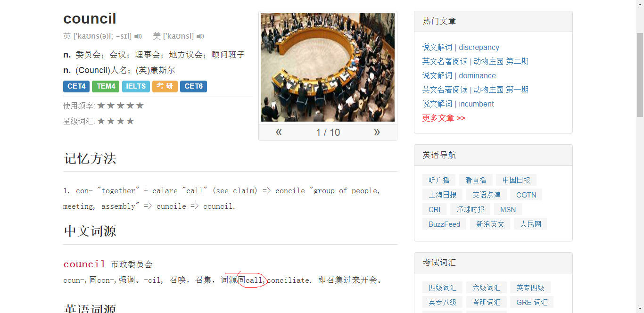644x313 pixels.
Task: Show 更多文章 link
Action: (444, 118)
